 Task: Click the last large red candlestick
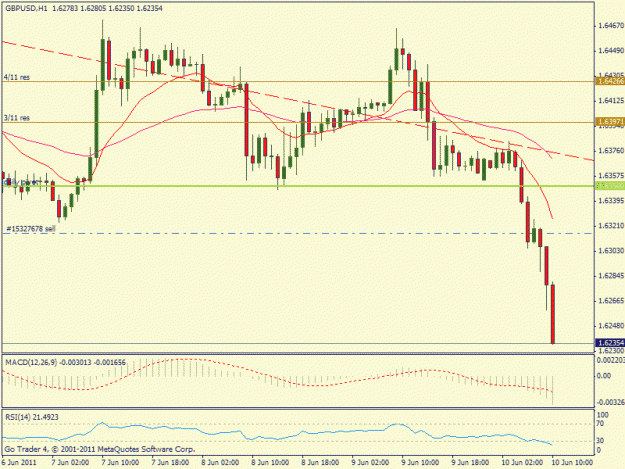pyautogui.click(x=553, y=314)
